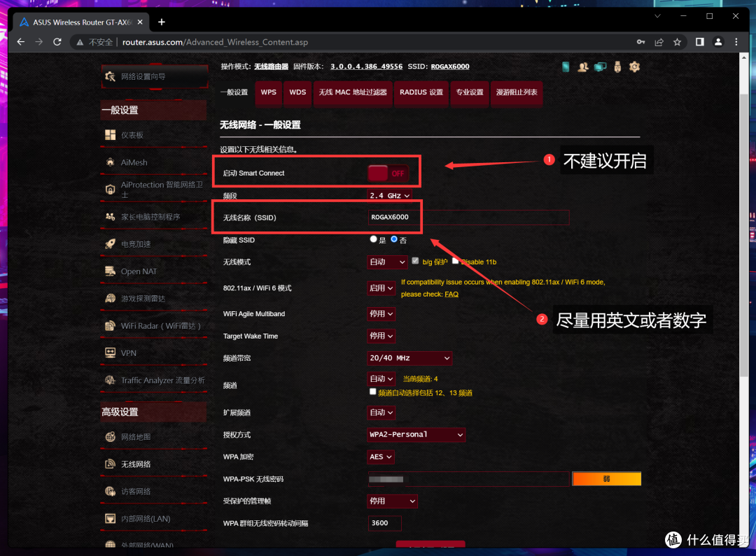Check the 频道自动选择包括 12、13 频道 box
This screenshot has height=556, width=756.
(373, 392)
